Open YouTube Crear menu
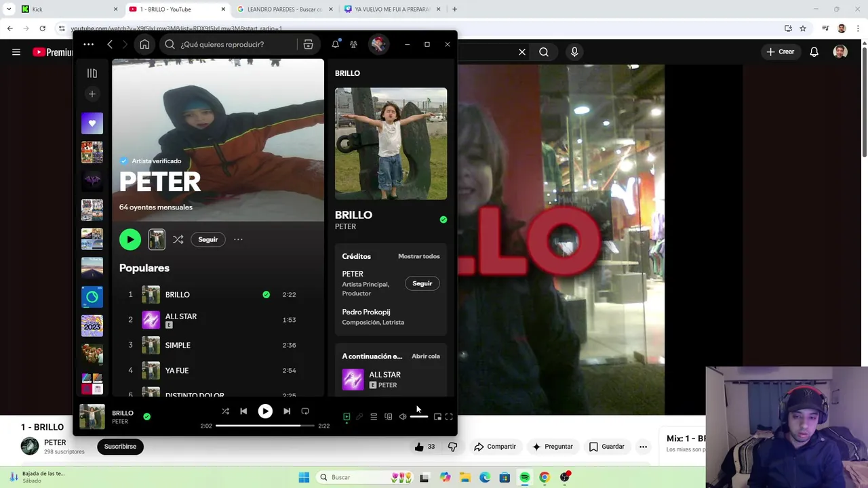This screenshot has height=488, width=868. click(780, 52)
